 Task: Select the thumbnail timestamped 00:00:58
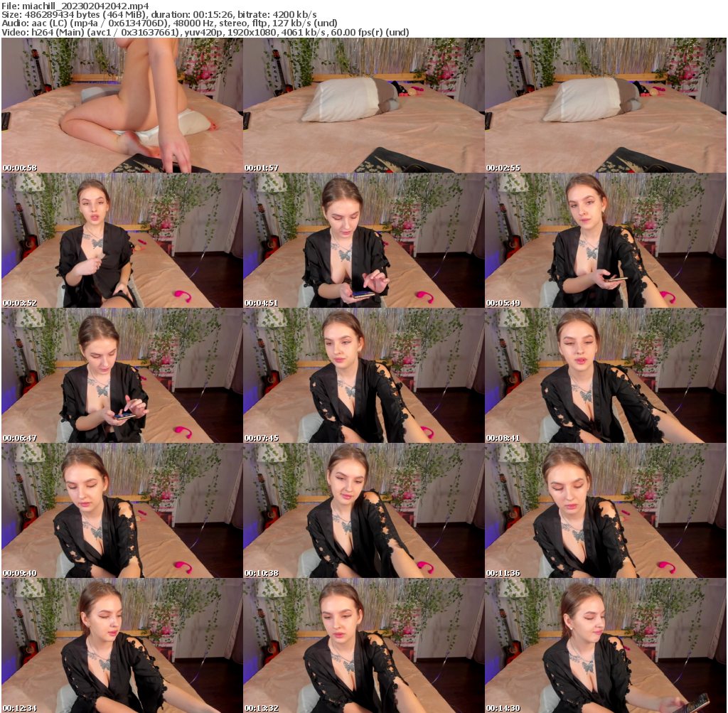[121, 107]
